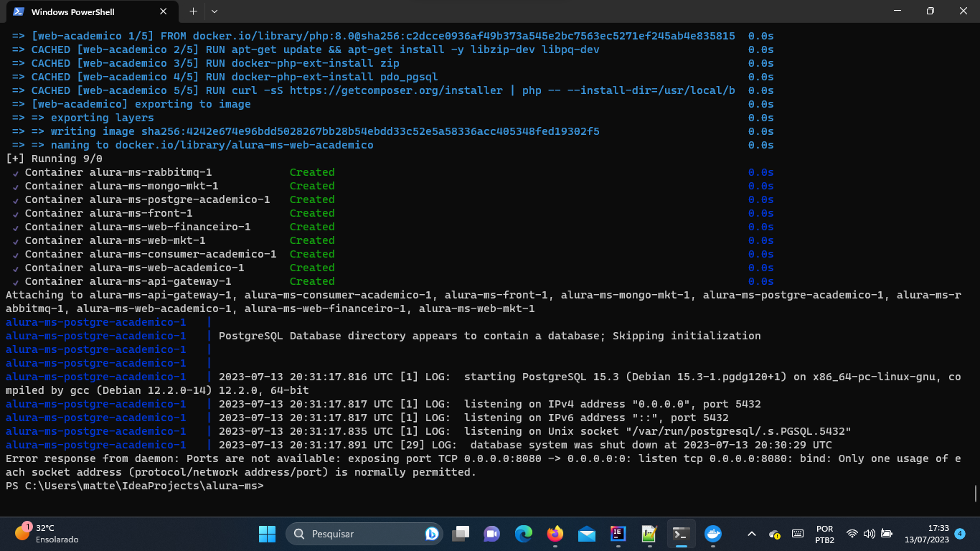The image size is (980, 551).
Task: Click 'naming to docker.io/library/alura-ms-web-academico' line
Action: (x=212, y=145)
